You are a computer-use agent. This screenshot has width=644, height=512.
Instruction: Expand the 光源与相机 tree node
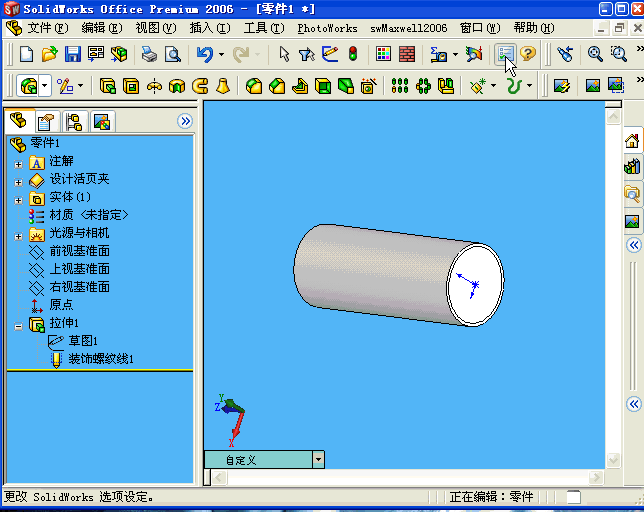tap(18, 236)
